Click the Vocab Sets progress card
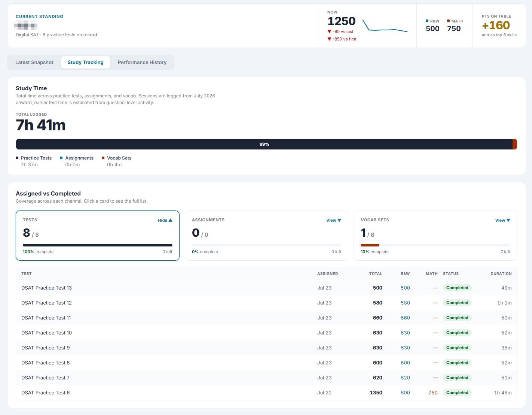This screenshot has width=532, height=415. tap(435, 236)
